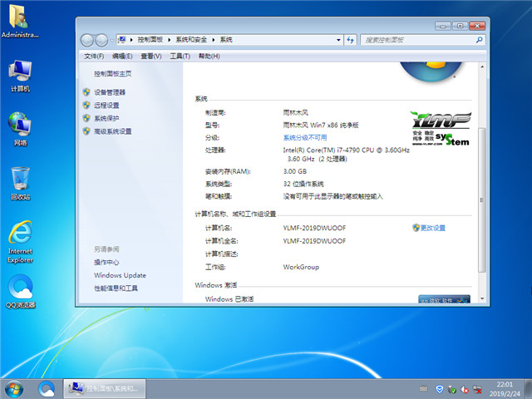Expand the arrow after 系统和安全 breadcrumb
The width and height of the screenshot is (532, 399).
[x=213, y=40]
